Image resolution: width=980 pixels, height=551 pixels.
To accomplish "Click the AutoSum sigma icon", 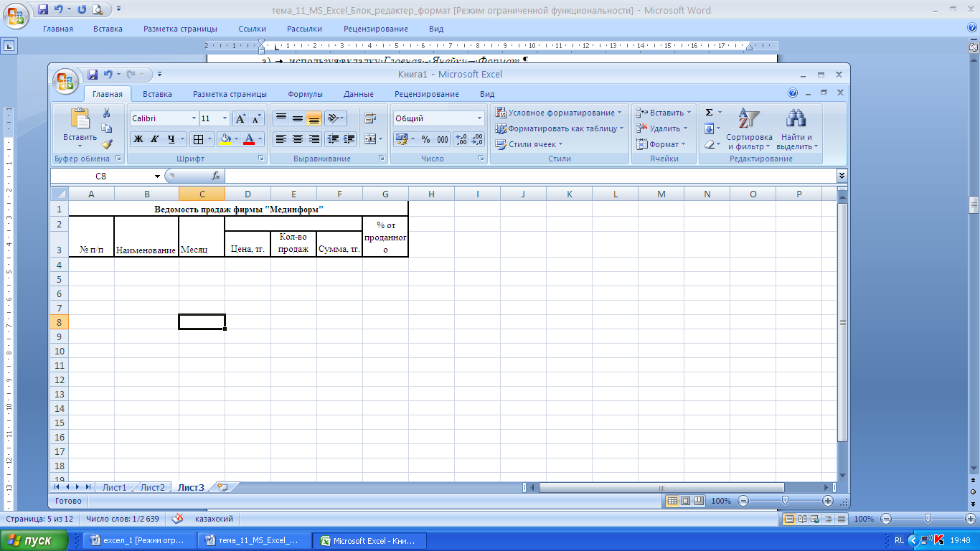I will (x=709, y=113).
